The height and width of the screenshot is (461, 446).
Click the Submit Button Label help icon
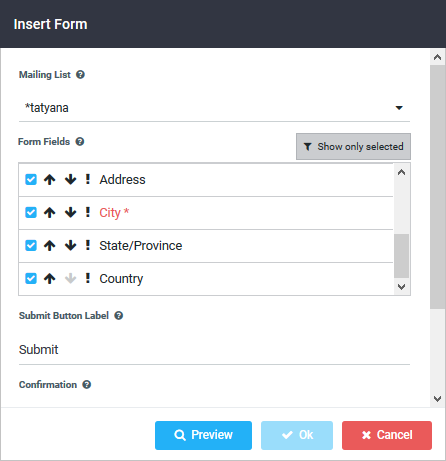point(119,316)
